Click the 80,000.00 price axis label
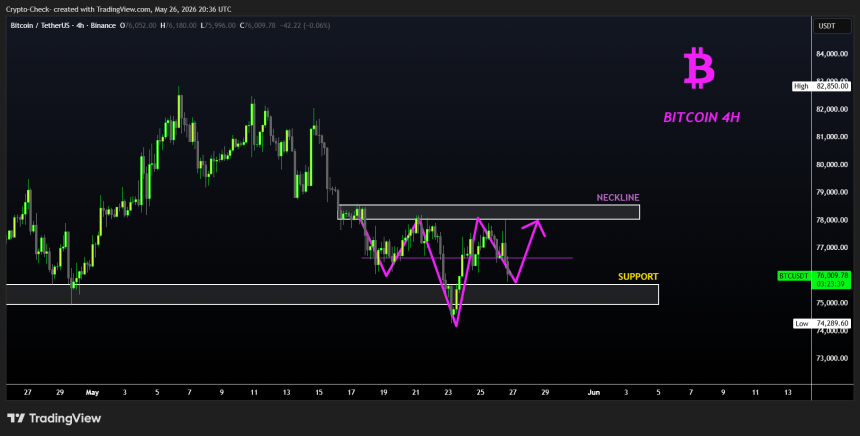This screenshot has width=860, height=436. pos(831,165)
